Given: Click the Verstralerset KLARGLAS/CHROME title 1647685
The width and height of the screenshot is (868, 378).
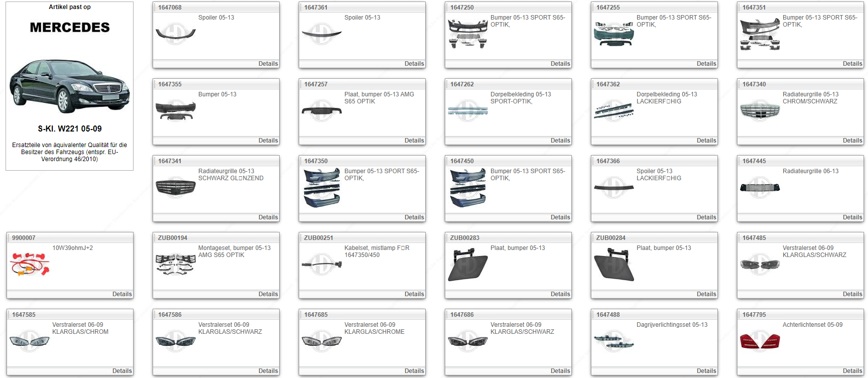Looking at the screenshot, I should click(x=374, y=328).
